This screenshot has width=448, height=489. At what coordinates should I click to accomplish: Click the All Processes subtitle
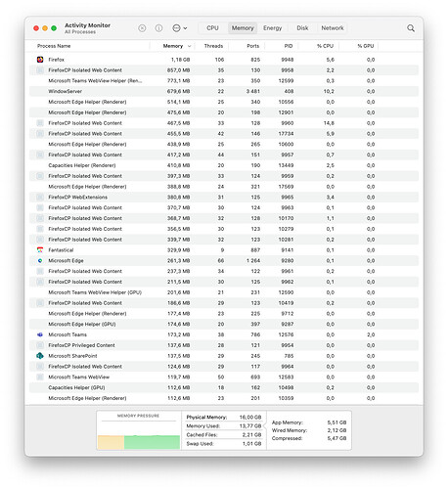[x=80, y=32]
